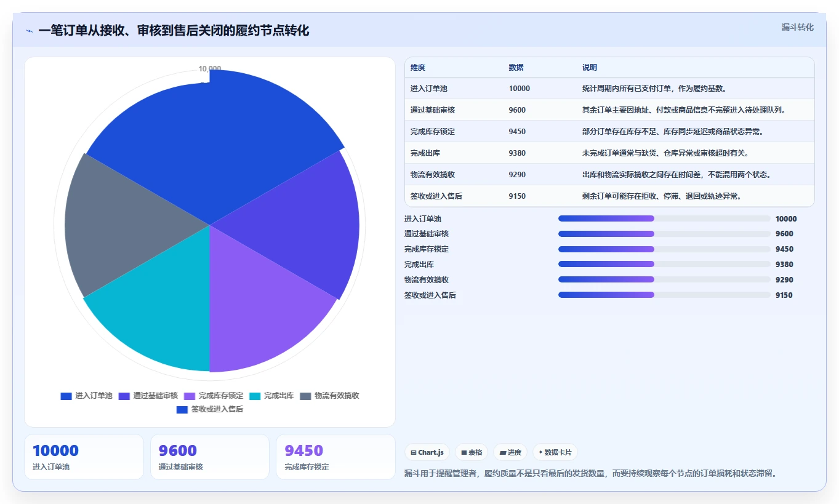Click the 9600 value in the table
This screenshot has height=504, width=839.
(x=518, y=110)
